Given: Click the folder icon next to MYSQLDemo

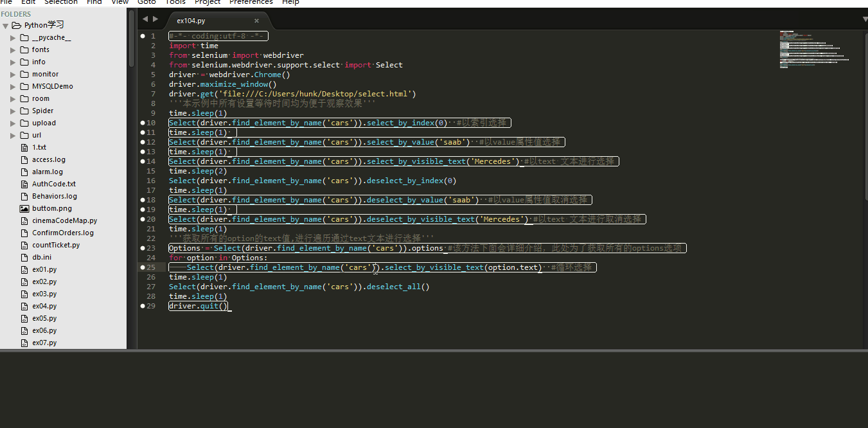Looking at the screenshot, I should pyautogui.click(x=24, y=86).
